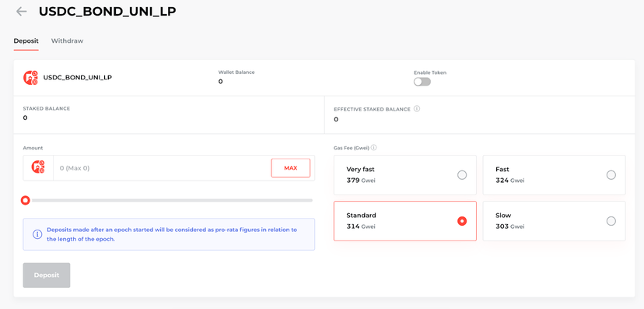
Task: Click the Very fast 379 Gwei card
Action: point(405,175)
